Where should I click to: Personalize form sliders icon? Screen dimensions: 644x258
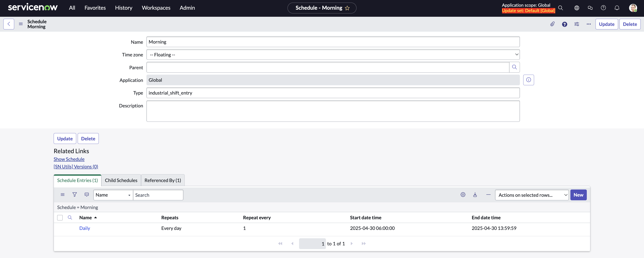(577, 24)
